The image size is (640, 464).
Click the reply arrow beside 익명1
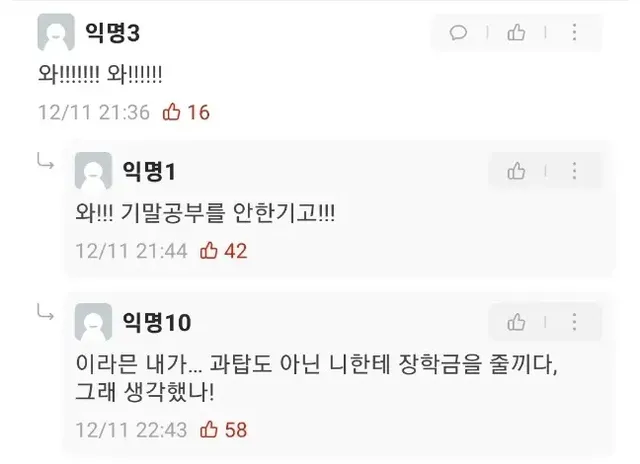tap(45, 161)
